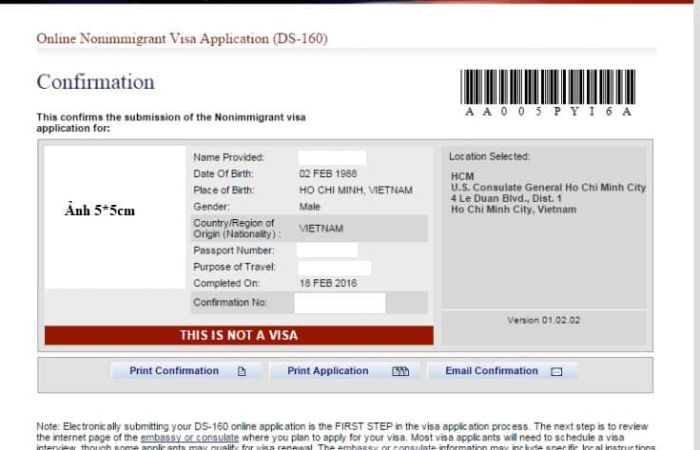700x450 pixels.
Task: Click the applicant photo placeholder Ảnh 5*5cm
Action: click(99, 211)
